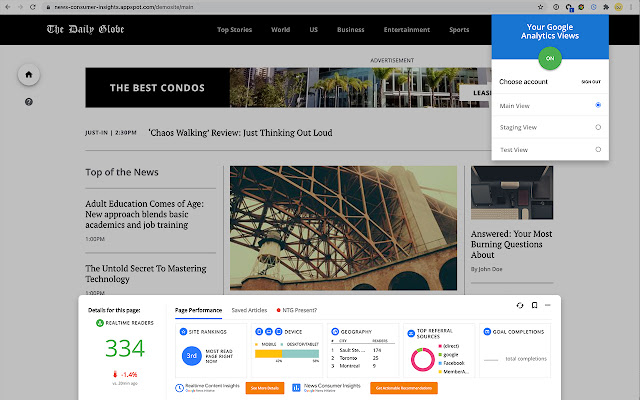The image size is (640, 400).
Task: Select the Test View radio button
Action: [x=597, y=150]
